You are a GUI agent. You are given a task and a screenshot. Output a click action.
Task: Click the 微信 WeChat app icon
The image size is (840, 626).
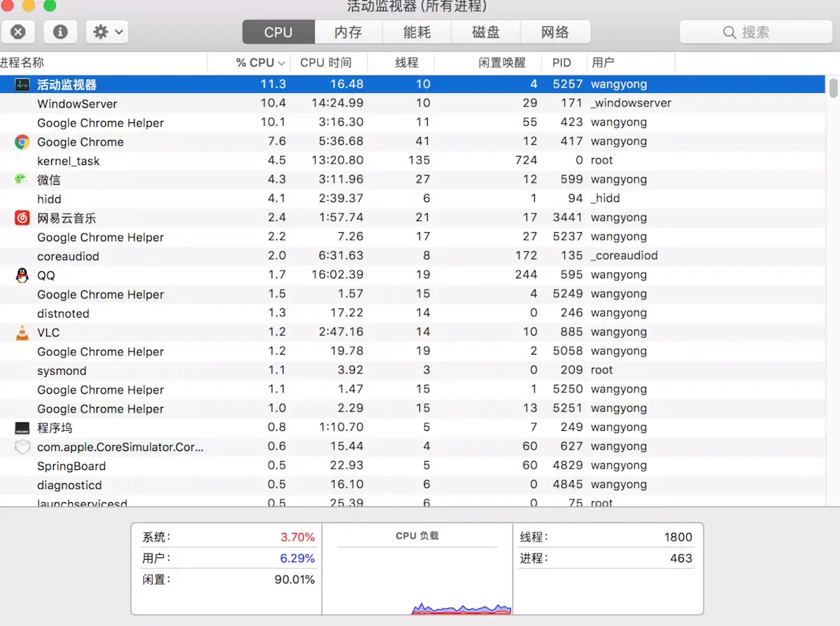pyautogui.click(x=22, y=180)
